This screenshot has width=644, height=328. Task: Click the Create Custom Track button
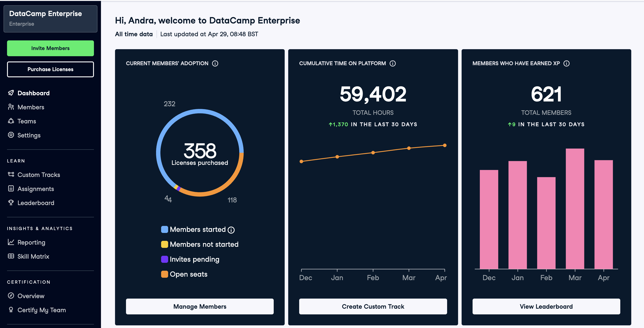tap(373, 306)
